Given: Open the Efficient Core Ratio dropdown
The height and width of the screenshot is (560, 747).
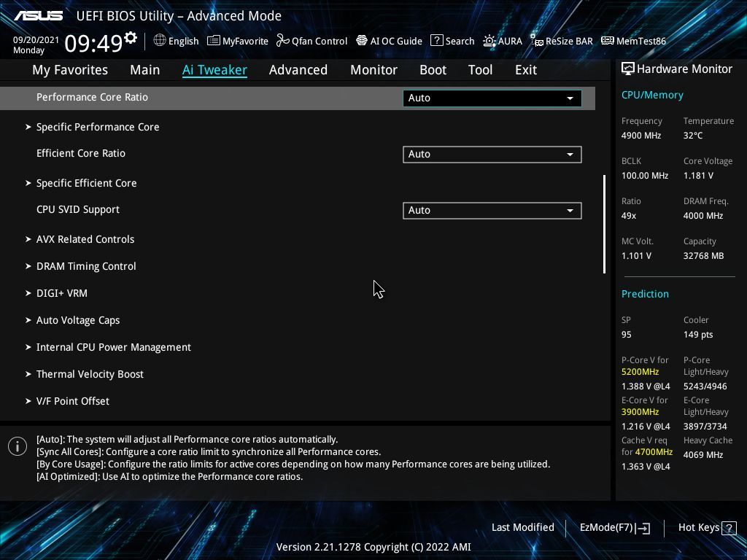Looking at the screenshot, I should tap(492, 155).
